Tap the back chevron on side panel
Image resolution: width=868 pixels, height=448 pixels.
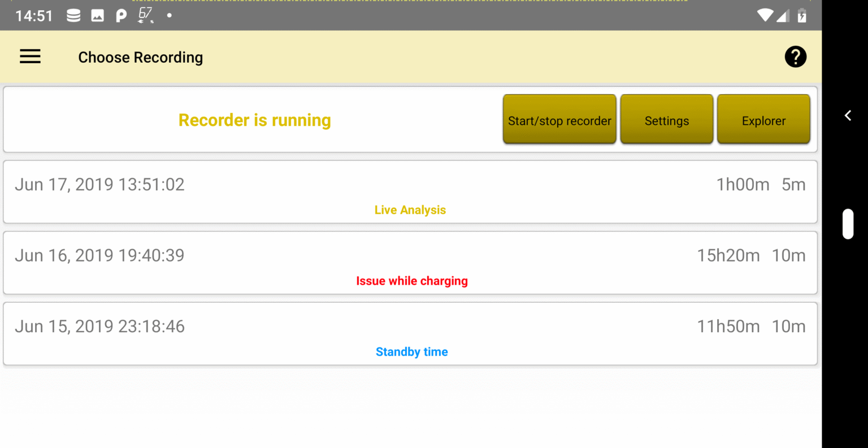click(848, 115)
